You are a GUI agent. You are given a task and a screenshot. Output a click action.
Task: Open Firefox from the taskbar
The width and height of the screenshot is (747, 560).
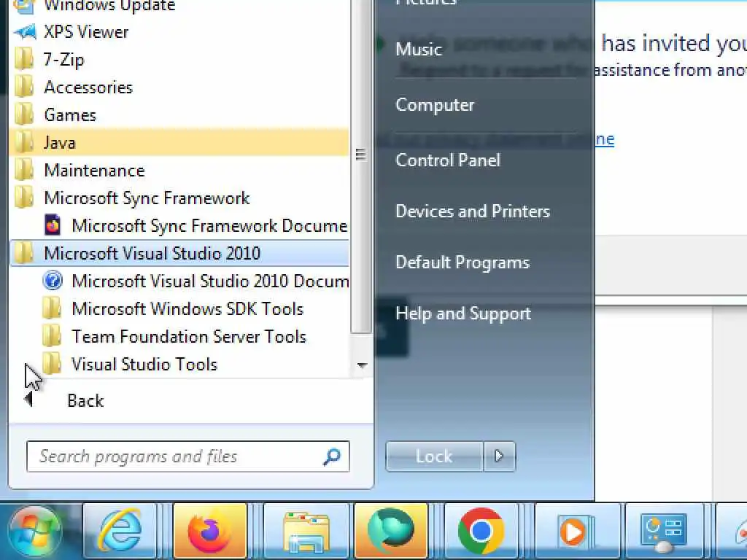pyautogui.click(x=209, y=531)
